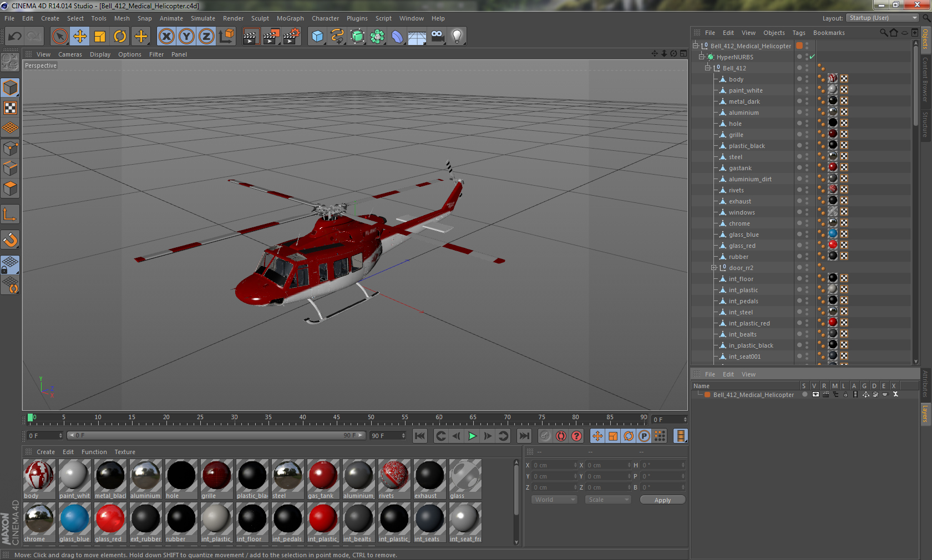Collapse the HyperNURBS hierarchy

tap(702, 57)
